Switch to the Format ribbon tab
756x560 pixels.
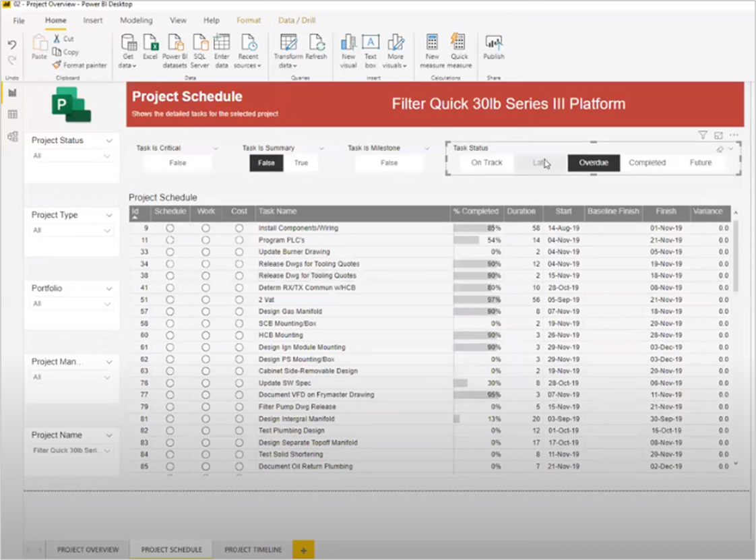pyautogui.click(x=249, y=20)
